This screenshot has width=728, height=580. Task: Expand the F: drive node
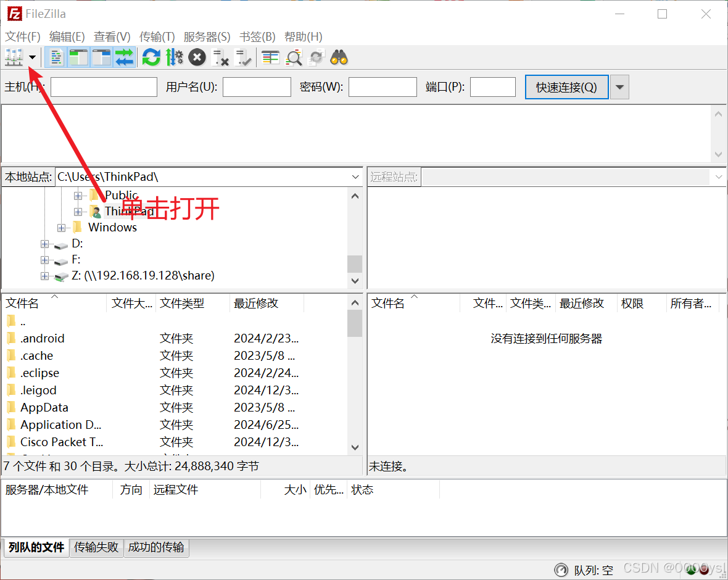[44, 260]
